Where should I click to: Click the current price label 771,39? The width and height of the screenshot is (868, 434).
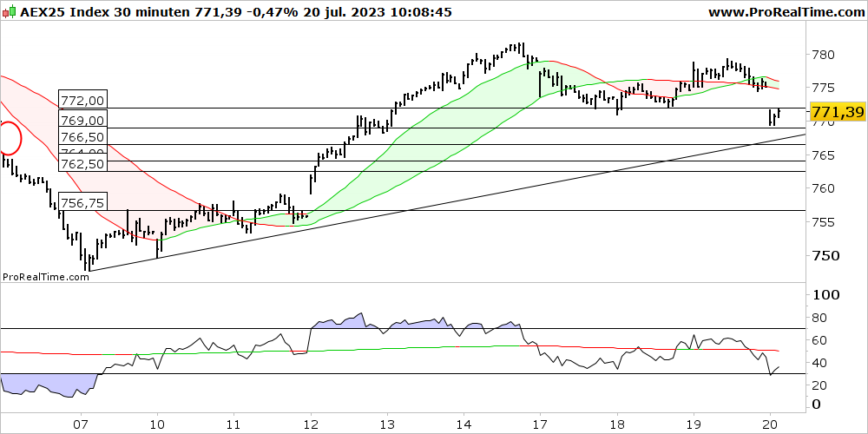pyautogui.click(x=838, y=112)
